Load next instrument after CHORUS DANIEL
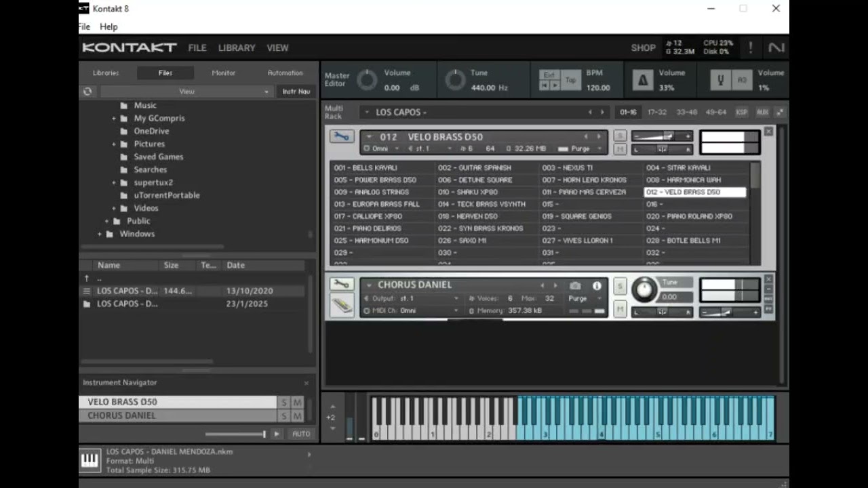 555,285
